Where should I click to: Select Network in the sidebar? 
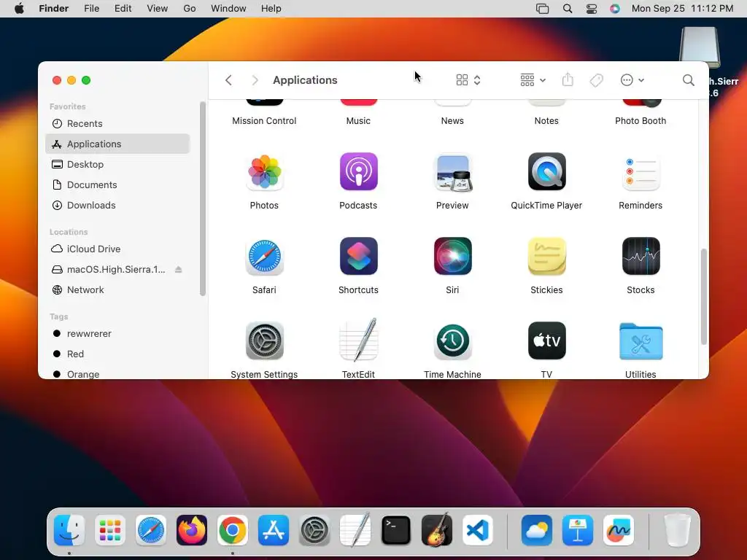click(117, 290)
